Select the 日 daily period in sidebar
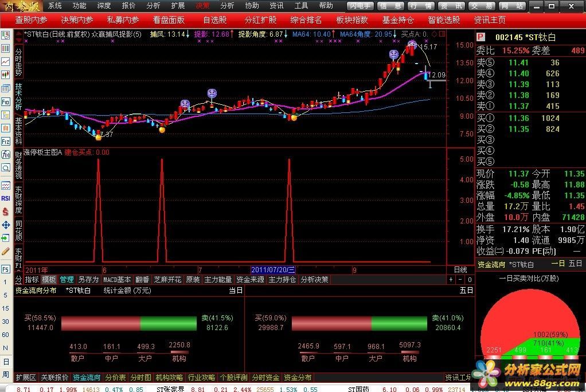This screenshot has width=586, height=392. click(5, 362)
